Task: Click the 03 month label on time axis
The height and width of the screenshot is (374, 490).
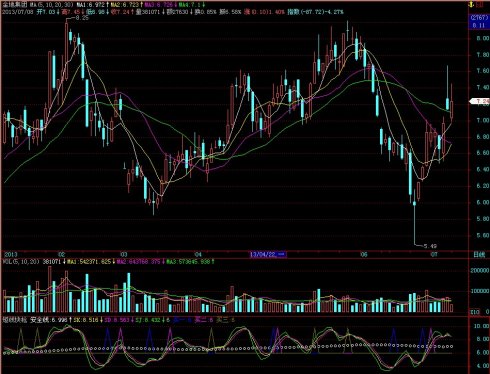Action: (x=124, y=255)
